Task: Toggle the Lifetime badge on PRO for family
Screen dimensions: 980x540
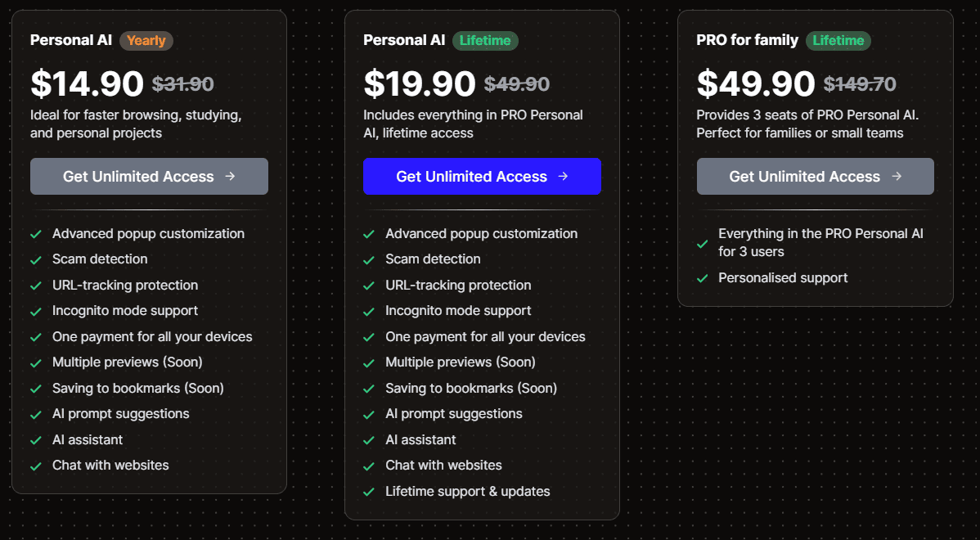Action: point(838,39)
